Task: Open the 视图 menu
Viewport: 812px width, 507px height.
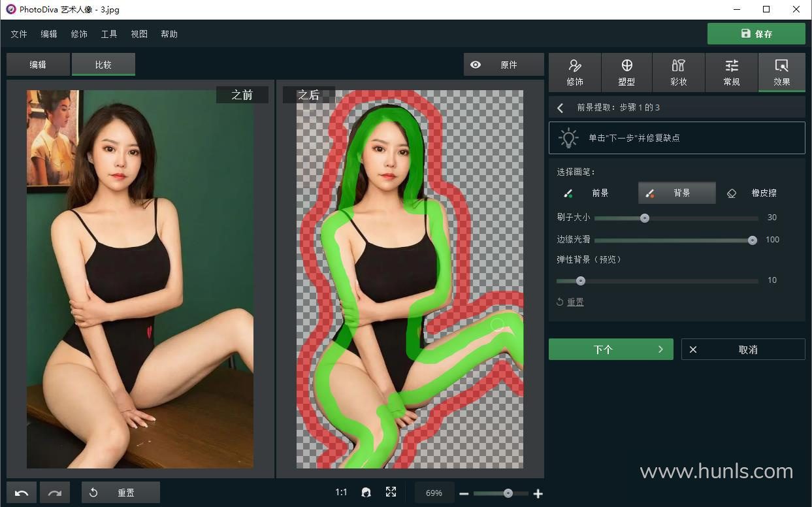Action: (139, 34)
